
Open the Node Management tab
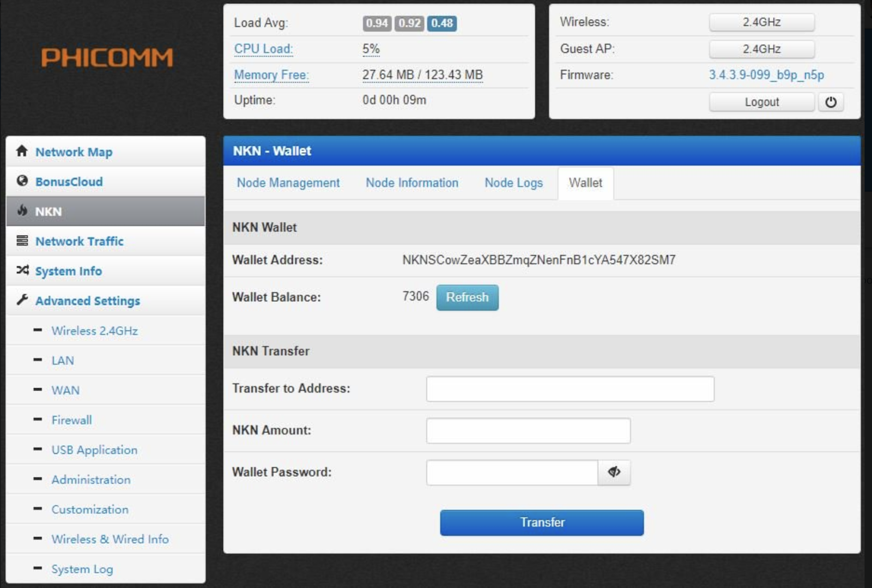(x=288, y=183)
